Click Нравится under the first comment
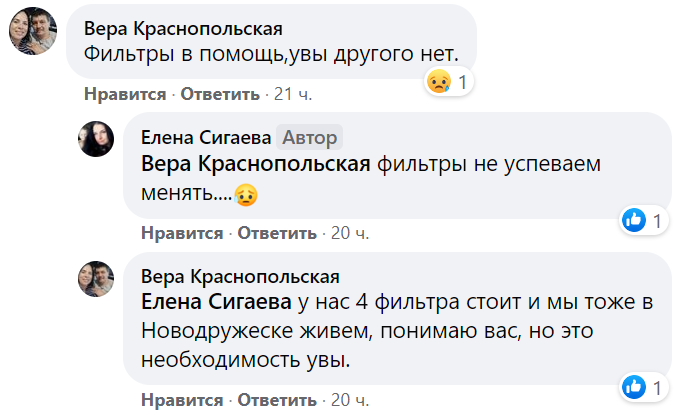 [x=124, y=95]
